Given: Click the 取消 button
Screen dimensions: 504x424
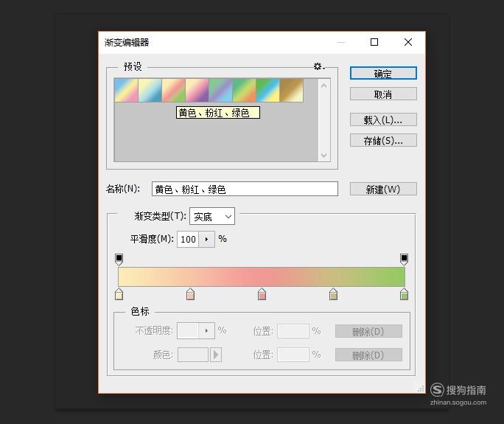Looking at the screenshot, I should (x=383, y=94).
